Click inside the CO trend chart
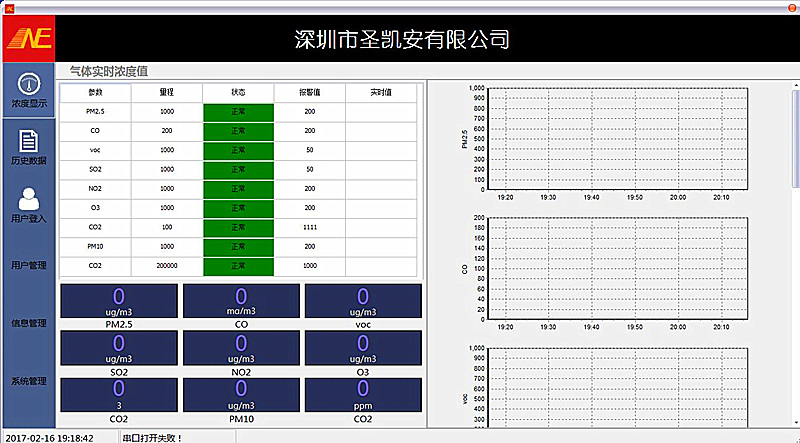The width and height of the screenshot is (800, 443). [617, 268]
